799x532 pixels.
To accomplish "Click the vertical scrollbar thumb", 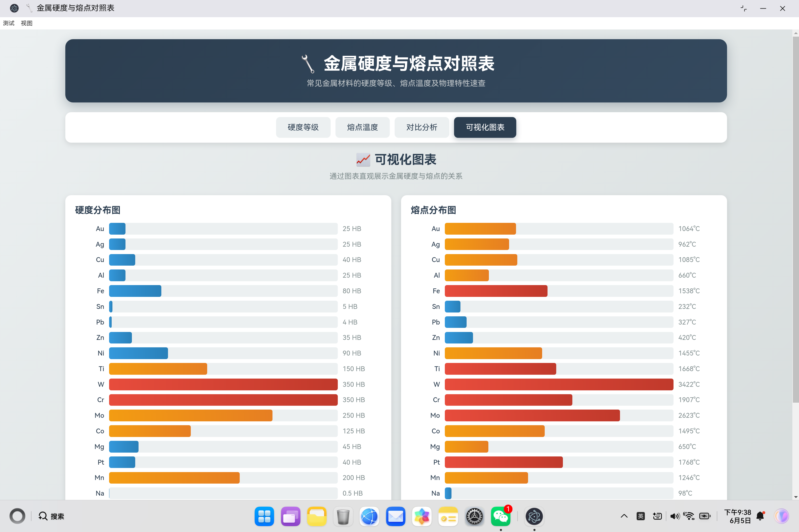I will 796,220.
